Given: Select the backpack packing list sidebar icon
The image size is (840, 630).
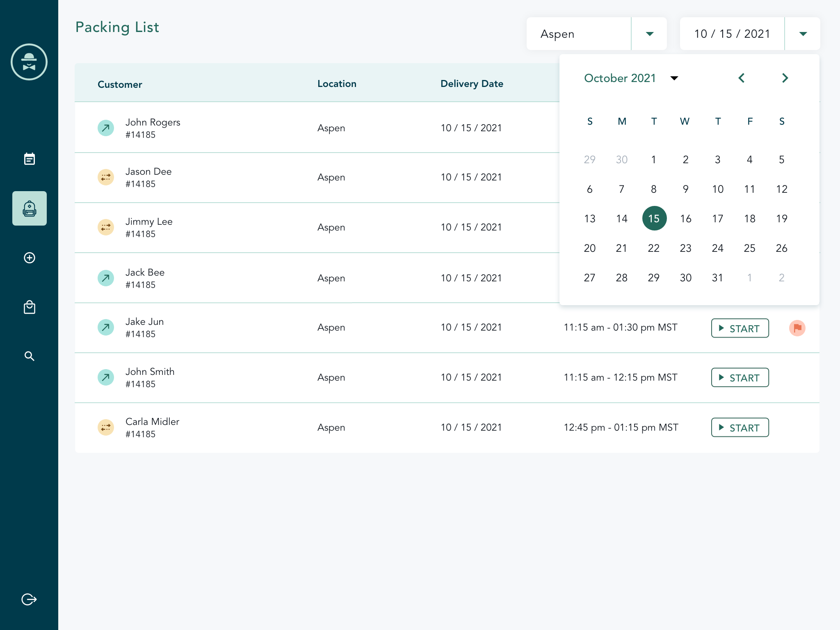Looking at the screenshot, I should coord(29,208).
